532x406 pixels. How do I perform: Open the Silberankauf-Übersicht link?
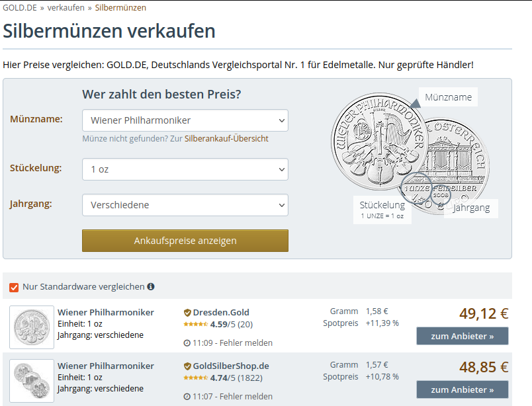226,139
